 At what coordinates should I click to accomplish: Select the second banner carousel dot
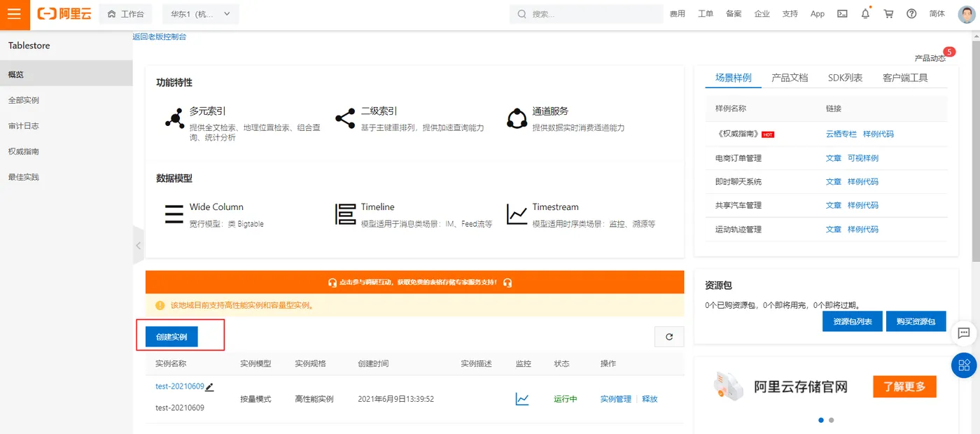831,420
